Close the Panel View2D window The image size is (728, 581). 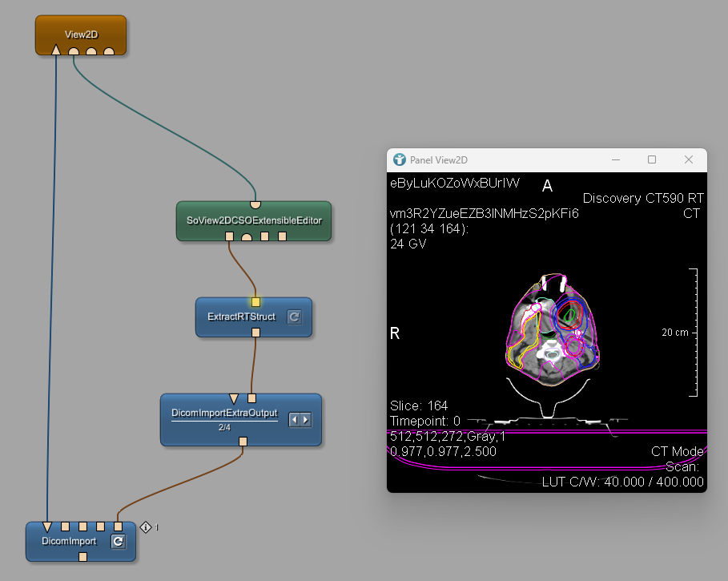pos(689,159)
